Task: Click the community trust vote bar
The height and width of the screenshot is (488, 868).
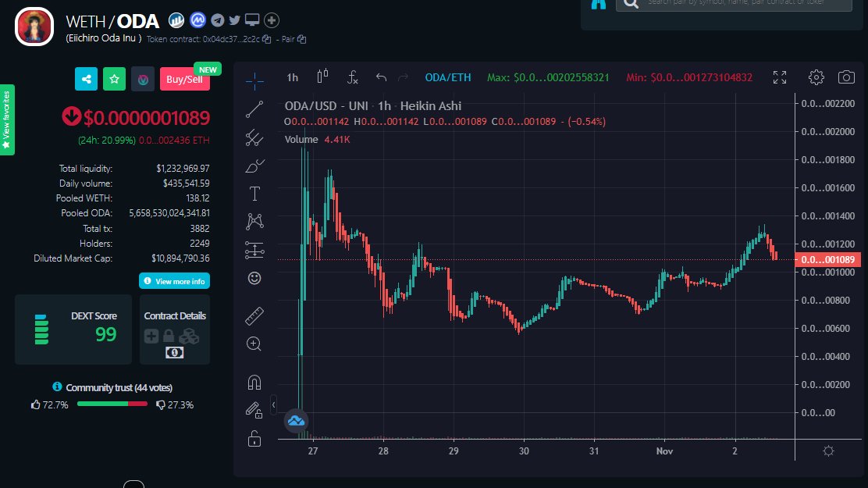Action: [x=112, y=404]
